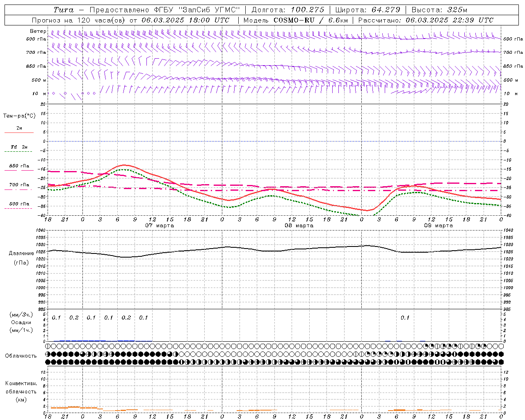
Task: Select the "Конвективн." convective cloud label
Action: (21, 383)
